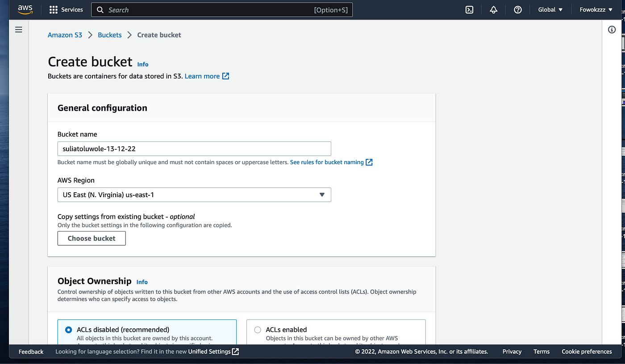Open Cookie preferences in footer
The width and height of the screenshot is (625, 364).
[x=587, y=352]
